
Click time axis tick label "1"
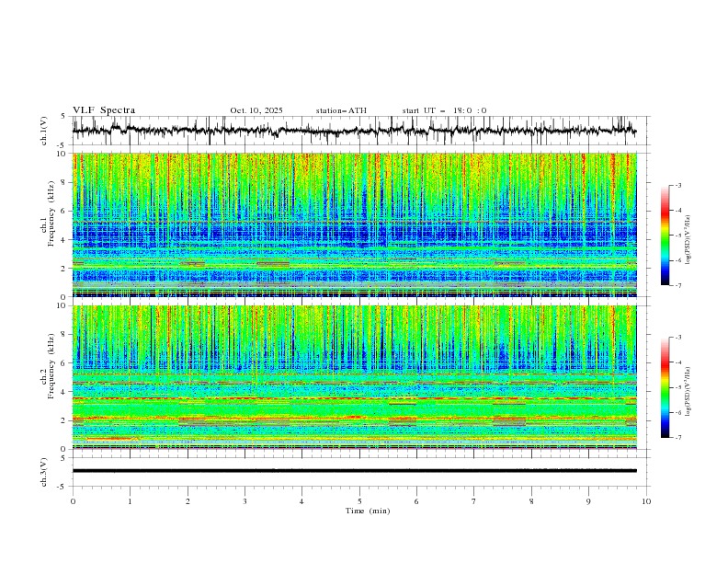click(x=130, y=501)
